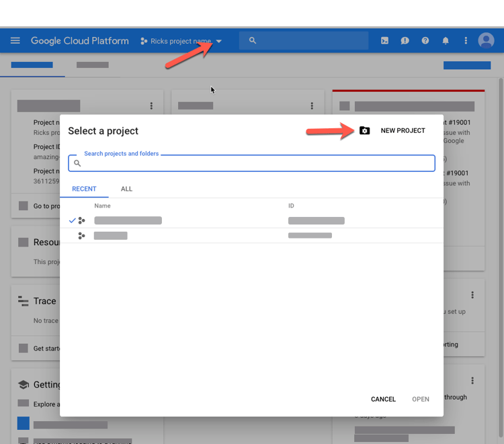504x444 pixels.
Task: Focus the top bar search field
Action: (x=304, y=40)
